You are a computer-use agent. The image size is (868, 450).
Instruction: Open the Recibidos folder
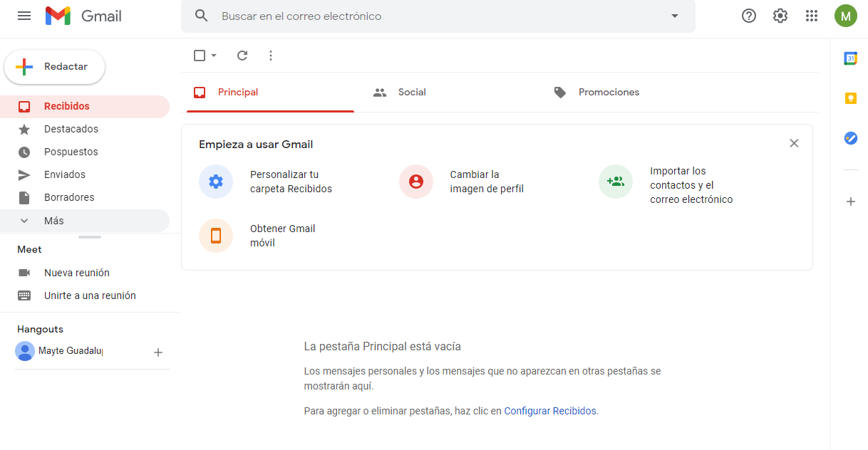coord(85,106)
